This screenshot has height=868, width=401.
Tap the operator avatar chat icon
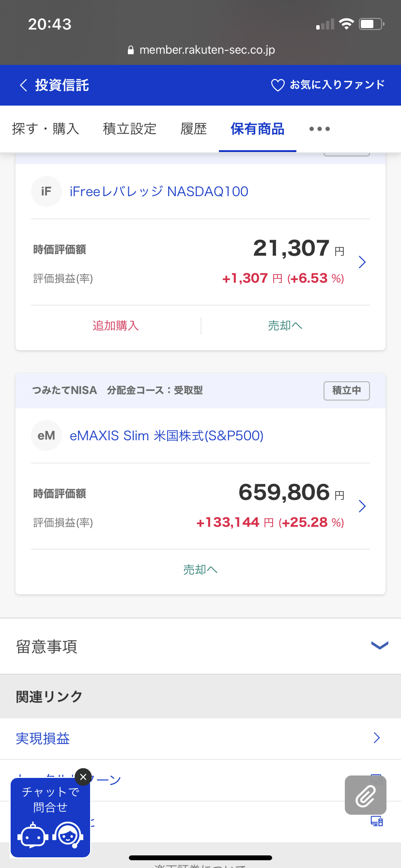pyautogui.click(x=68, y=835)
